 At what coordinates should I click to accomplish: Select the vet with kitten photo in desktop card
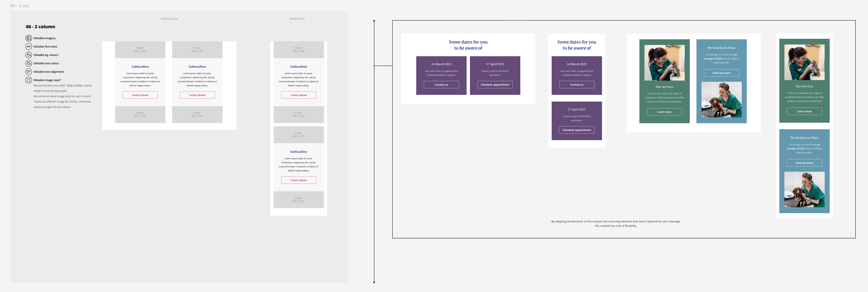pyautogui.click(x=664, y=63)
